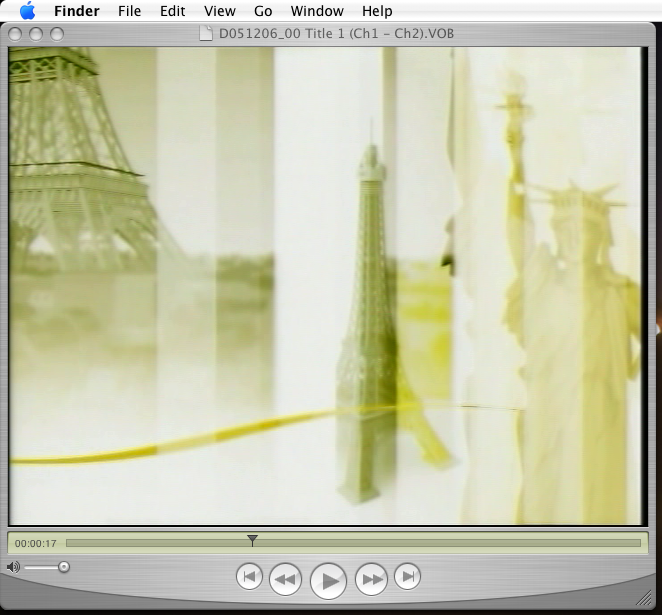662x615 pixels.
Task: Minimize the movie window
Action: (36, 34)
